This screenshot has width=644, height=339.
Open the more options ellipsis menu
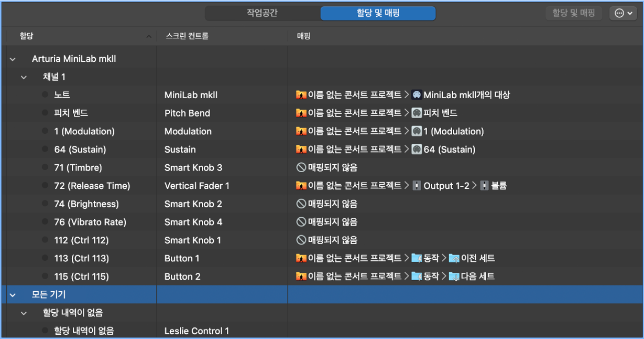pyautogui.click(x=623, y=13)
